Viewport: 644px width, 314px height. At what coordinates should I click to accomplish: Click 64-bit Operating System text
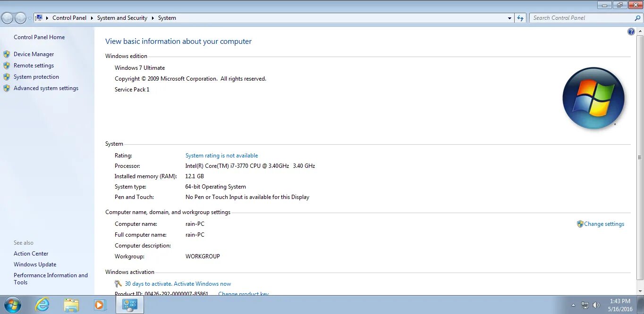[x=216, y=187]
